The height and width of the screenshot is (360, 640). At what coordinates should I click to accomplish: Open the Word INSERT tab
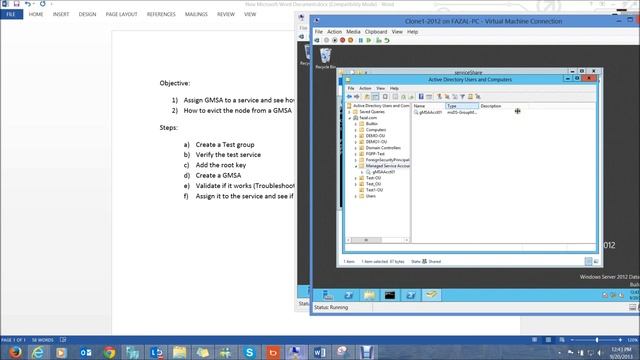pos(61,14)
